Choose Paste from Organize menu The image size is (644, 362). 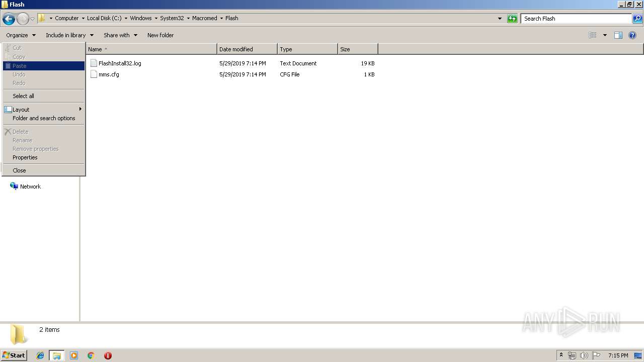[44, 66]
